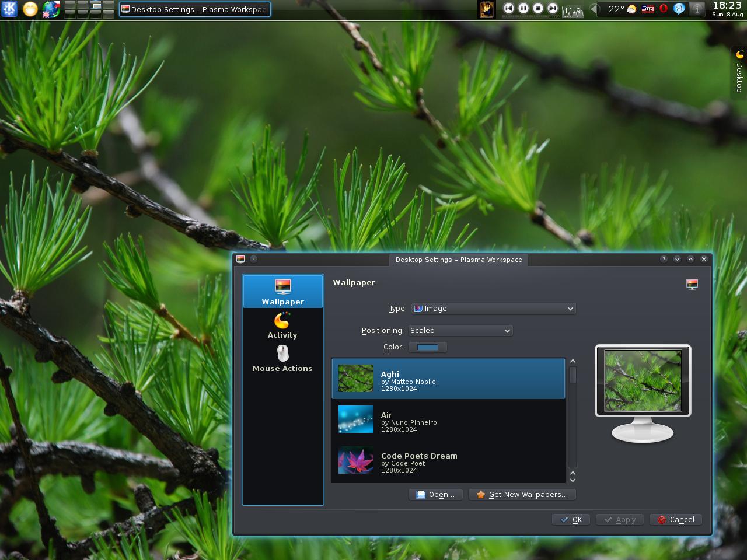Toggle show on all desktops titlebar button
The image size is (747, 560).
click(253, 259)
